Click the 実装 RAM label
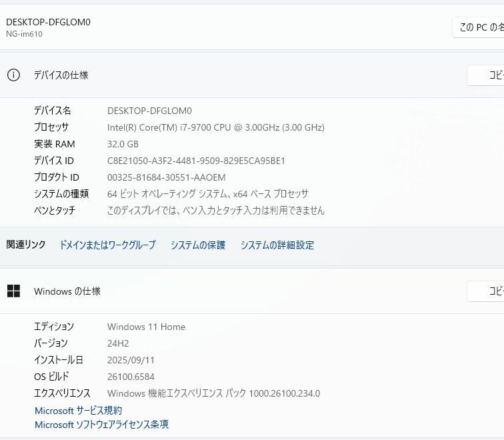The image size is (504, 440). (54, 144)
